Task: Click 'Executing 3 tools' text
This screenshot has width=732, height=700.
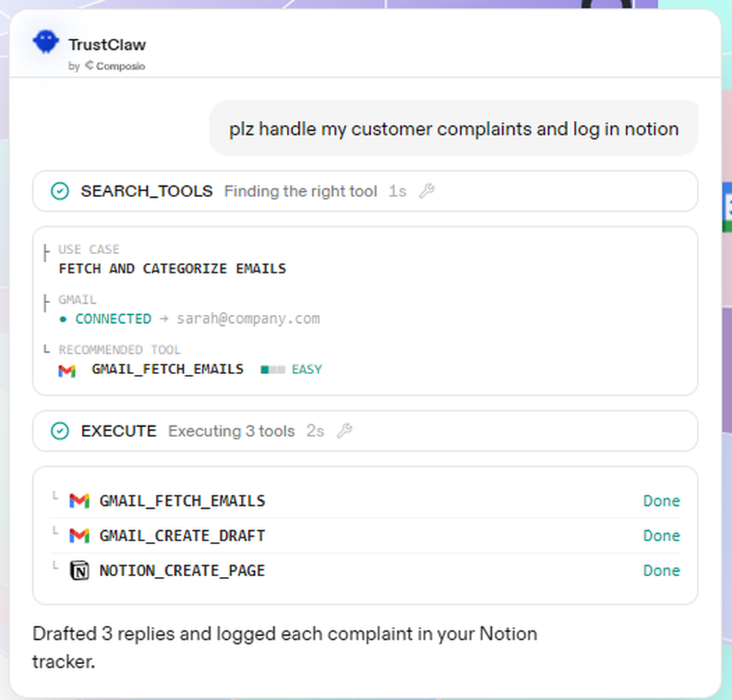Action: coord(231,431)
